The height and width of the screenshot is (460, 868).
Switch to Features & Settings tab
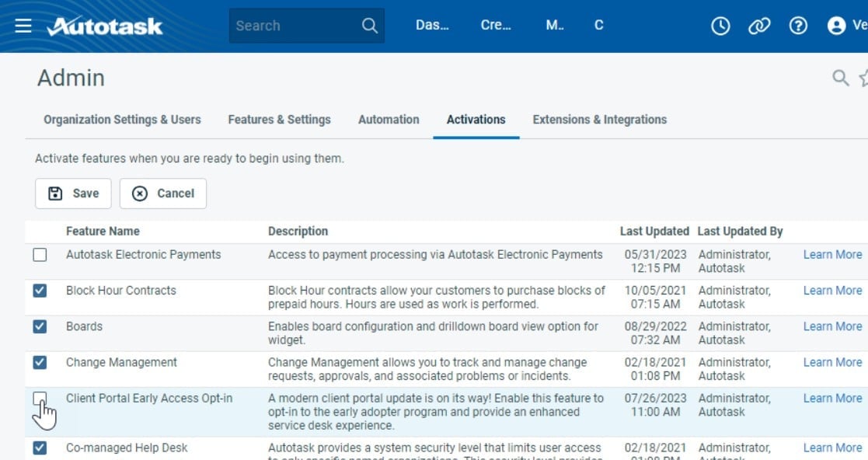coord(280,120)
